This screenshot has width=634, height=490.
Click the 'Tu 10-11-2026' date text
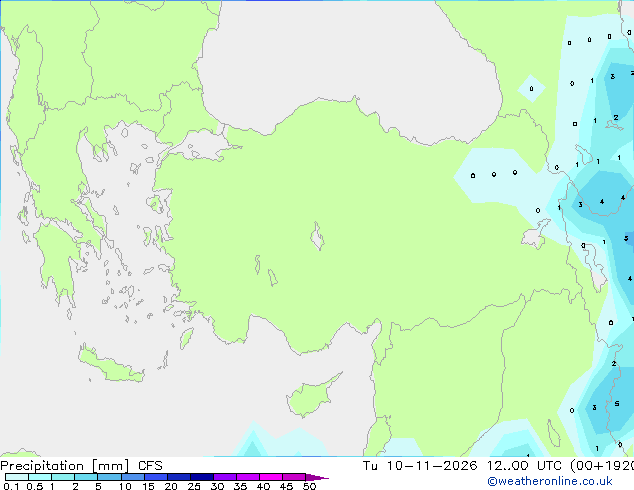420,466
